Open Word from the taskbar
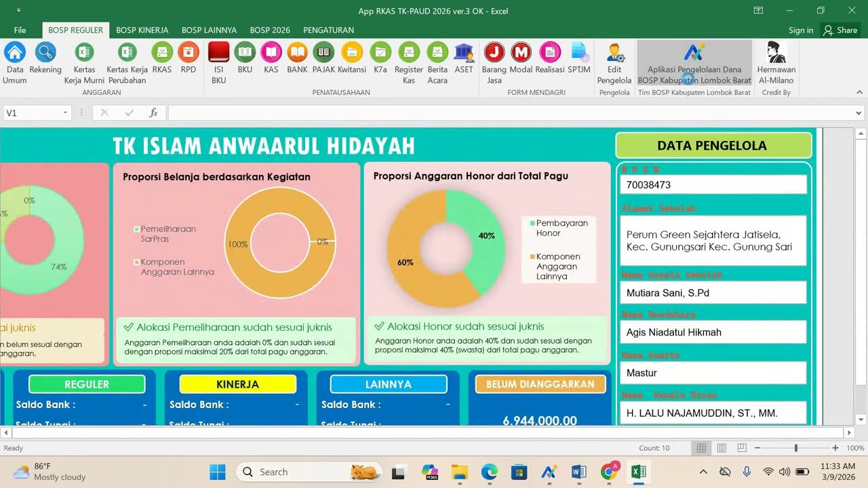This screenshot has height=488, width=868. 578,472
